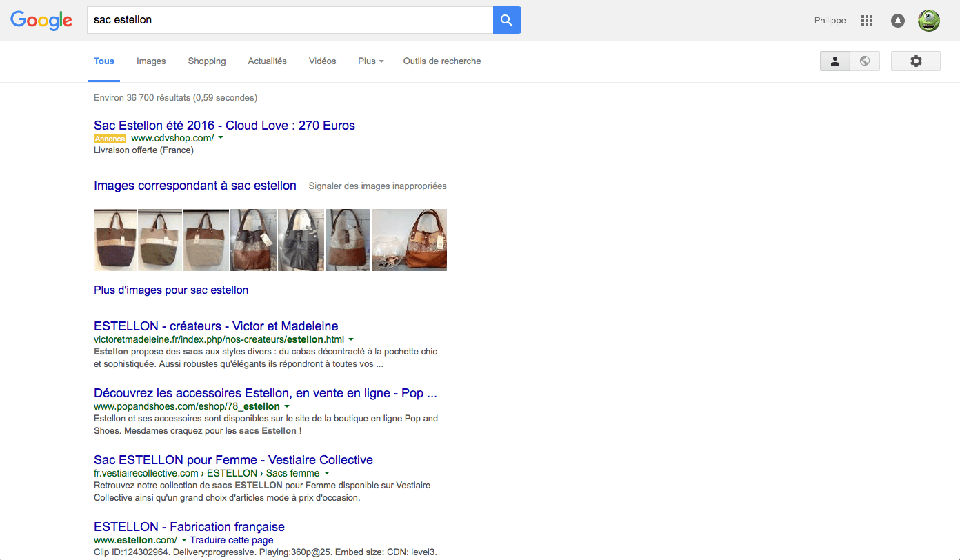Open the sixth bag thumbnail
Screen dimensions: 960x560
point(348,240)
